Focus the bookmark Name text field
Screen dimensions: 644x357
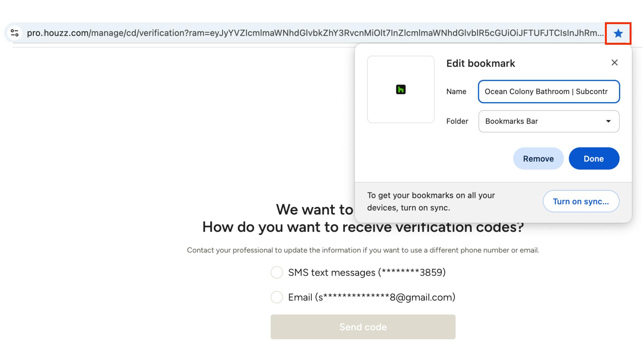point(549,91)
